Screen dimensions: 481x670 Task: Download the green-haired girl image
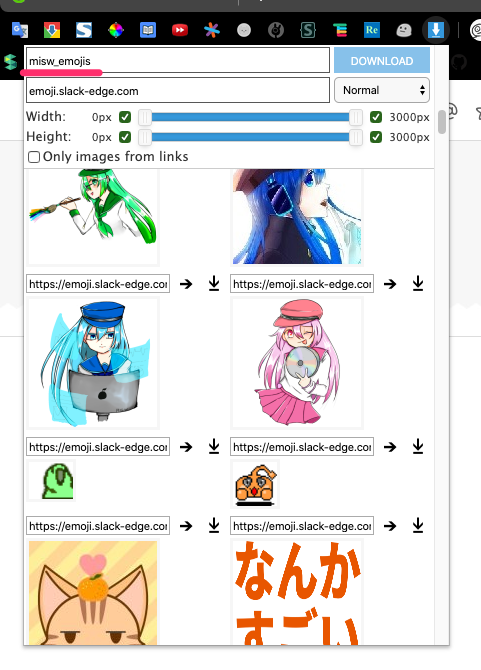pyautogui.click(x=214, y=284)
